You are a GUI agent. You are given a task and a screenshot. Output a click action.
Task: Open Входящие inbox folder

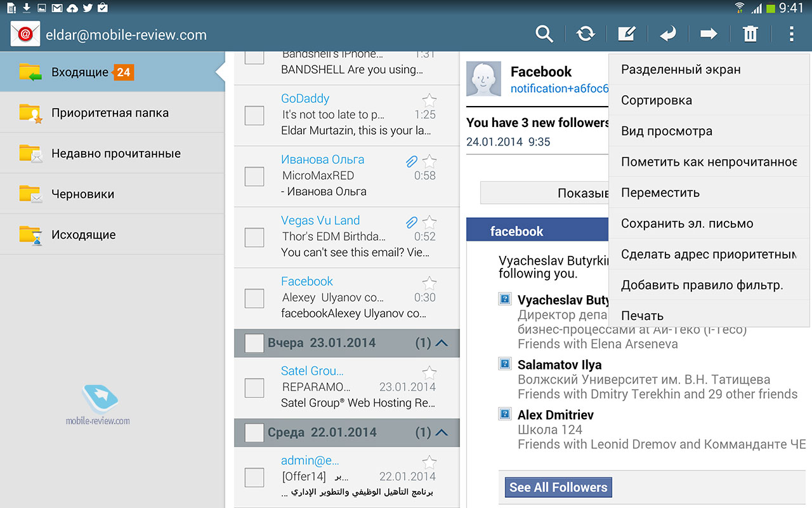tap(112, 72)
